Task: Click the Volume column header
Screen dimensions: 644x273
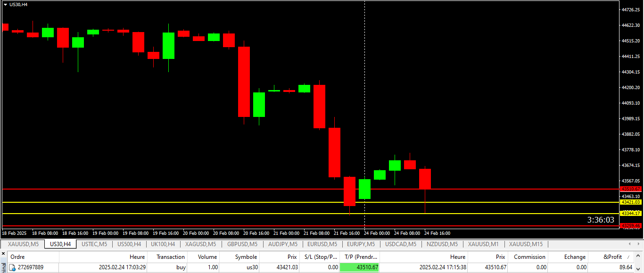Action: point(204,257)
